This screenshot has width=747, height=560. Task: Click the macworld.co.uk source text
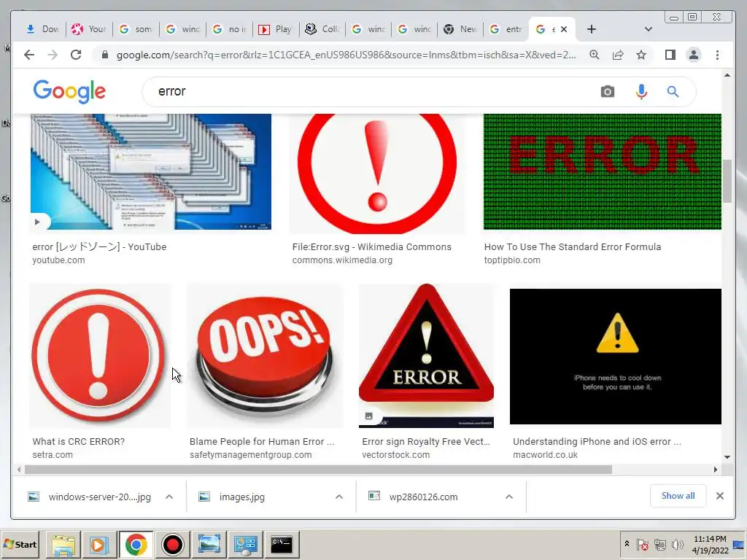(545, 455)
